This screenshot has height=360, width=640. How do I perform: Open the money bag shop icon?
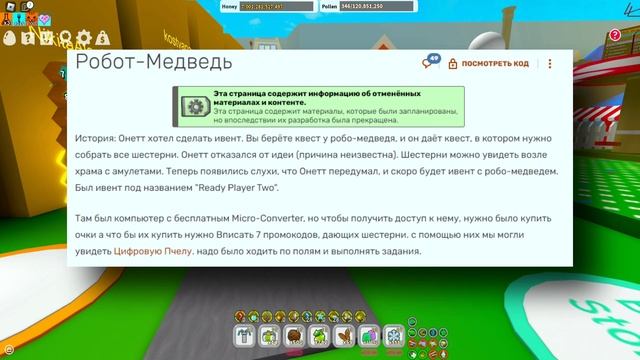pyautogui.click(x=102, y=38)
